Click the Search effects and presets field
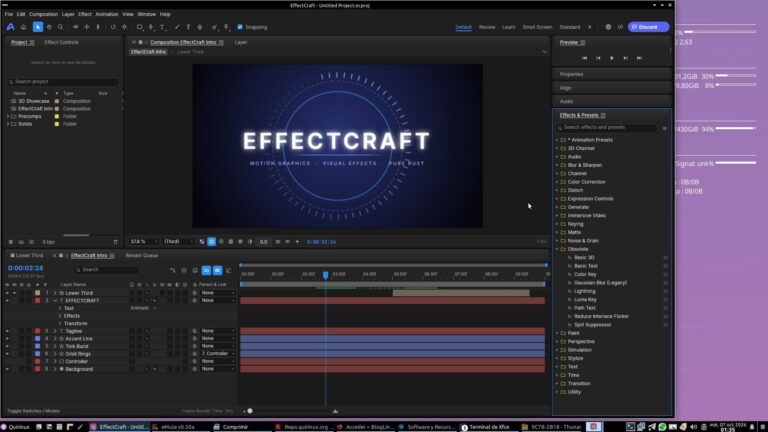768x432 pixels. [x=607, y=127]
